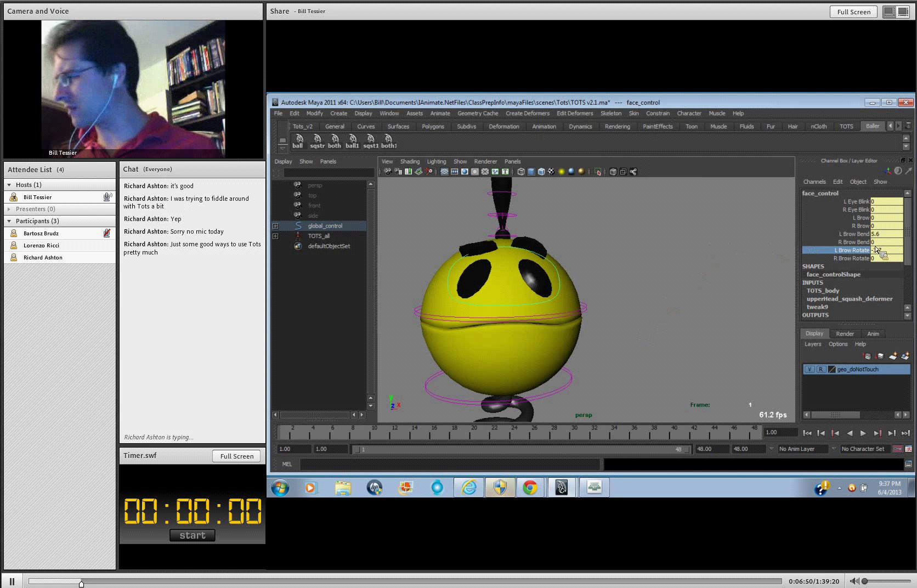The image size is (917, 588).
Task: Toggle the speaker volume mute icon
Action: (854, 581)
